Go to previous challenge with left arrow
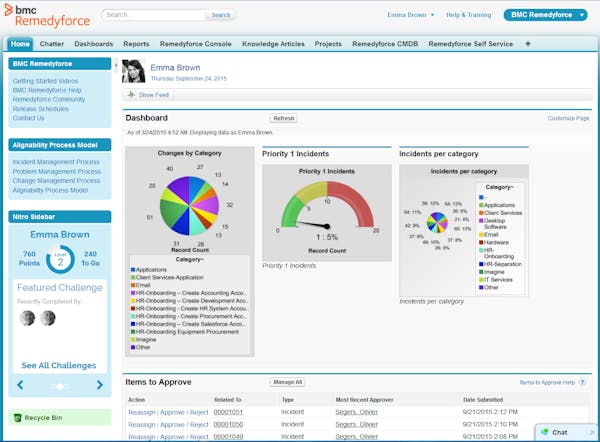This screenshot has height=442, width=600. (x=20, y=385)
